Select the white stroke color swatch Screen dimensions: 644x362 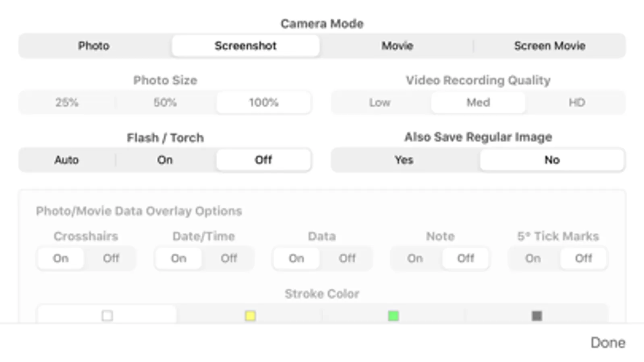[x=107, y=316]
